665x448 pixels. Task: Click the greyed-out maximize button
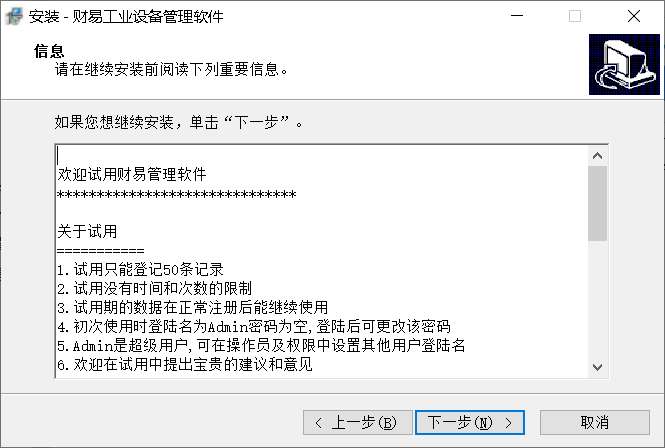tap(575, 16)
